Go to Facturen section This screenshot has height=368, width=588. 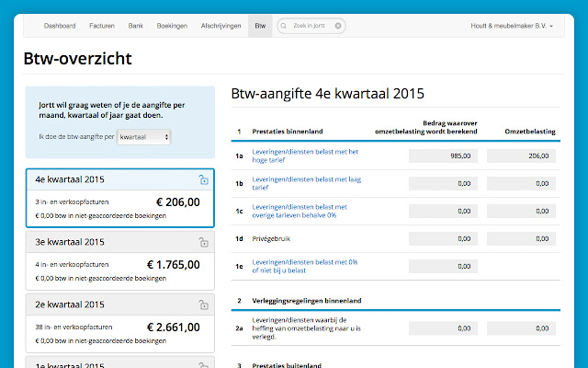pos(102,26)
